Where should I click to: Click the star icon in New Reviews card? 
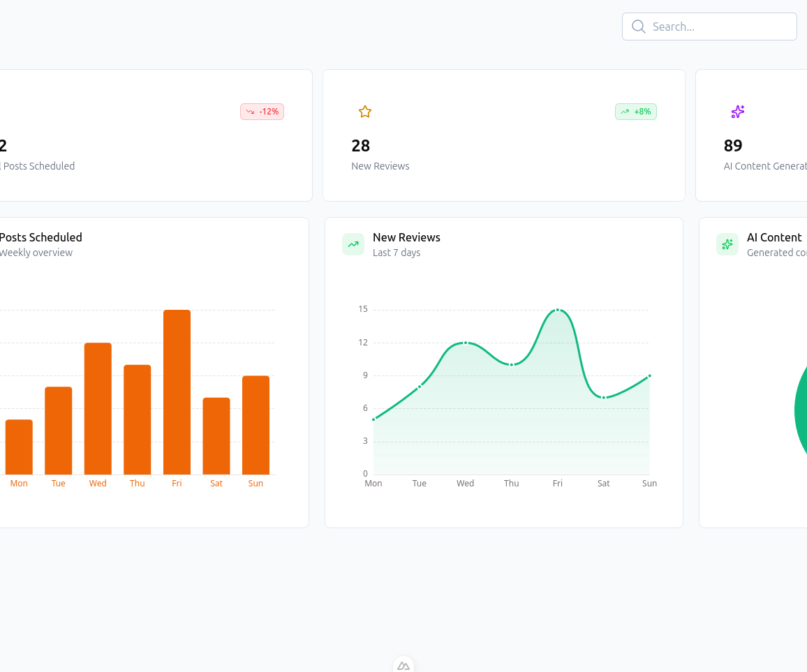[365, 112]
